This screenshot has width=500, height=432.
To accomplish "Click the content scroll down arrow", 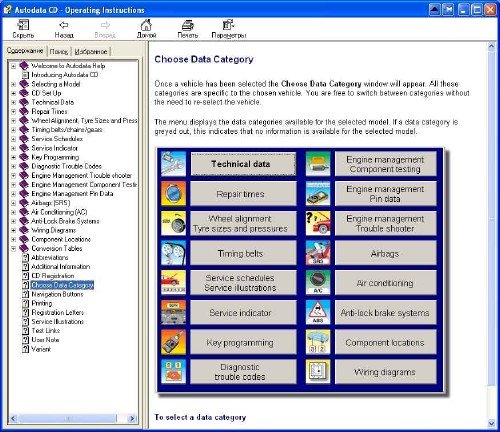I will (x=491, y=423).
